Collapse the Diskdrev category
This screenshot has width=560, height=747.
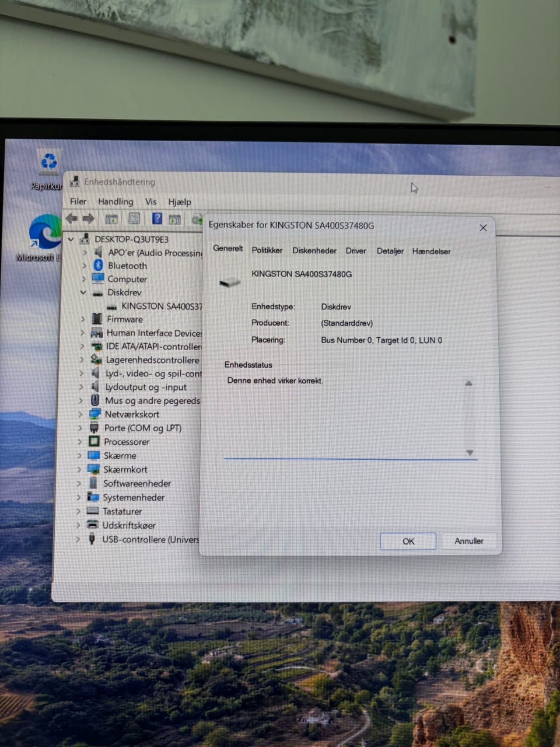(83, 292)
